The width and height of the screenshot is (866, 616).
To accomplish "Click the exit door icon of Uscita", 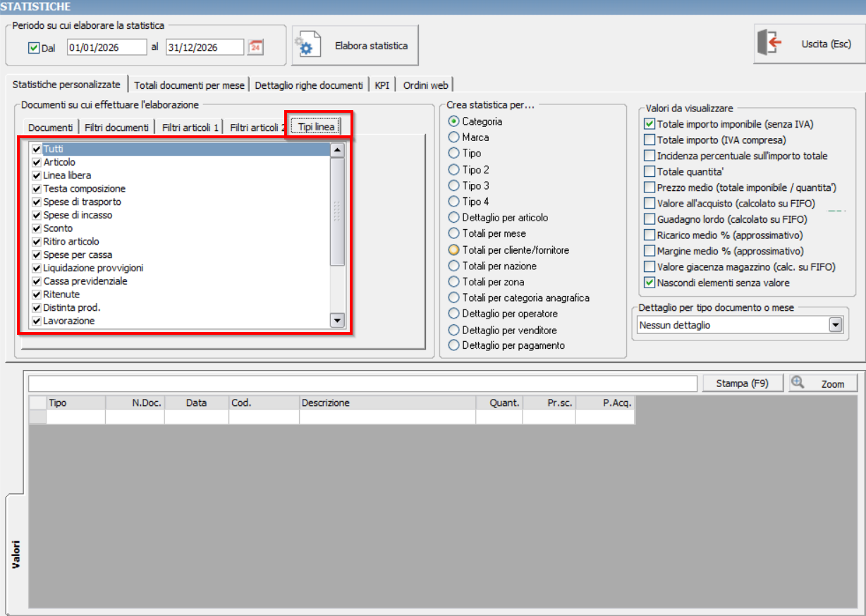I will coord(770,43).
